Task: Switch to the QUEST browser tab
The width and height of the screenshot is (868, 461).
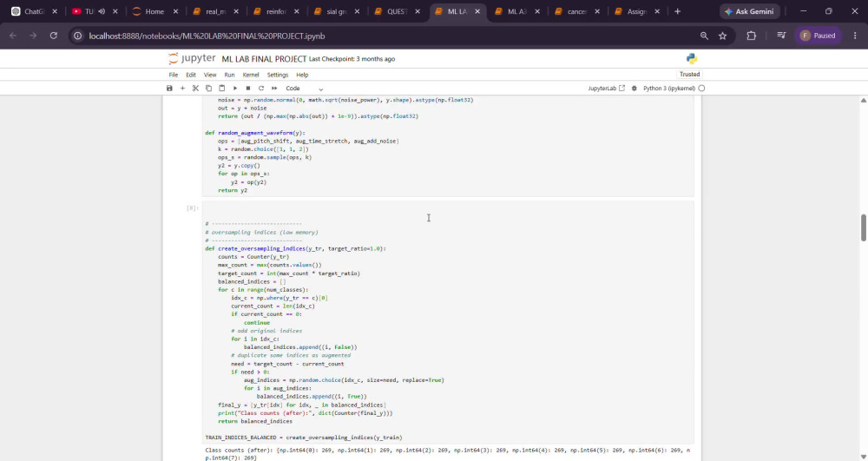Action: 396,11
